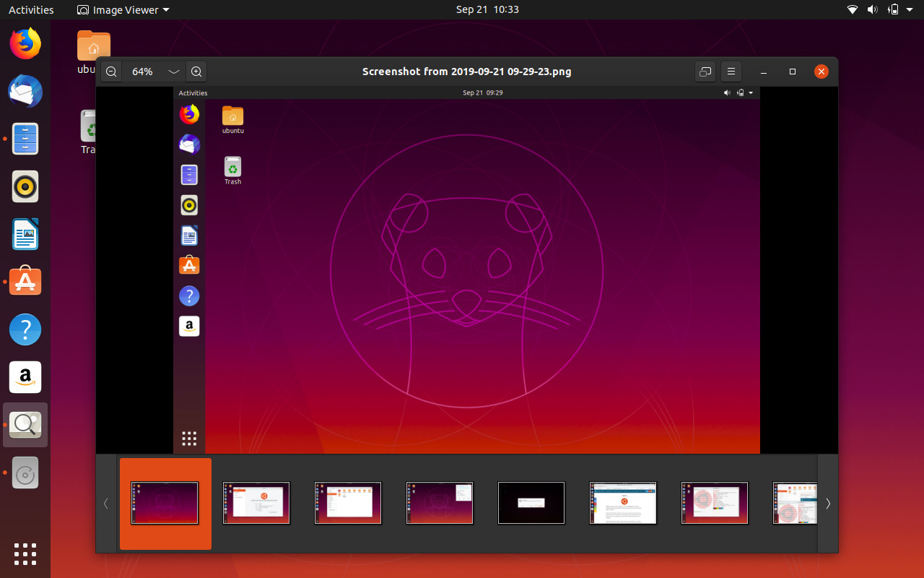Select the partially visible eighth thumbnail
The image size is (924, 578).
pos(795,503)
